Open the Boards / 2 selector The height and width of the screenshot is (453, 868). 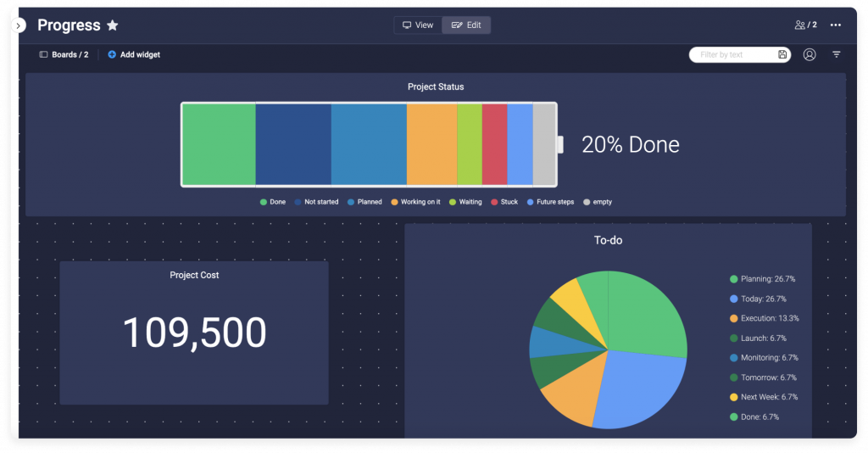point(64,54)
